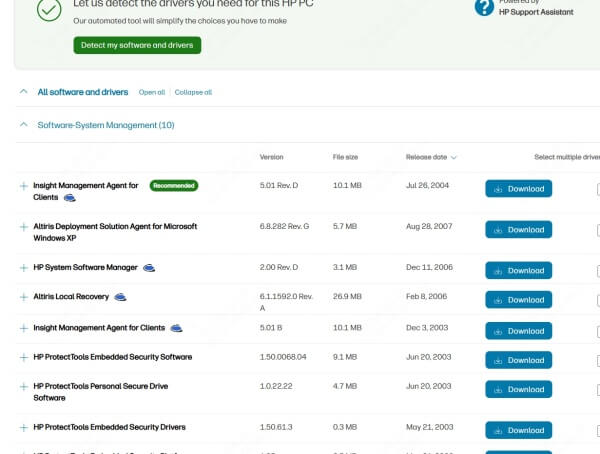600x454 pixels.
Task: Select checkbox for HP ProtectTools Personal Secure Drive
Action: pos(598,390)
